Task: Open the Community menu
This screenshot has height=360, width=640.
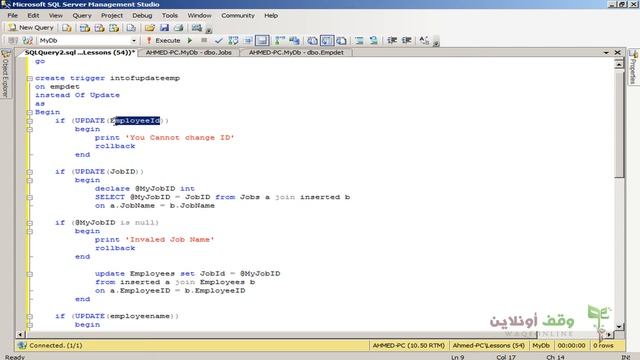Action: click(238, 16)
